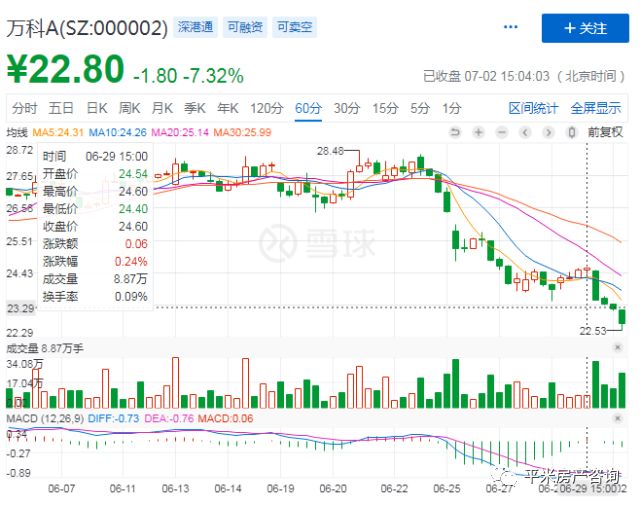Switch to the 1分 chart tab
The image size is (640, 505).
click(451, 109)
